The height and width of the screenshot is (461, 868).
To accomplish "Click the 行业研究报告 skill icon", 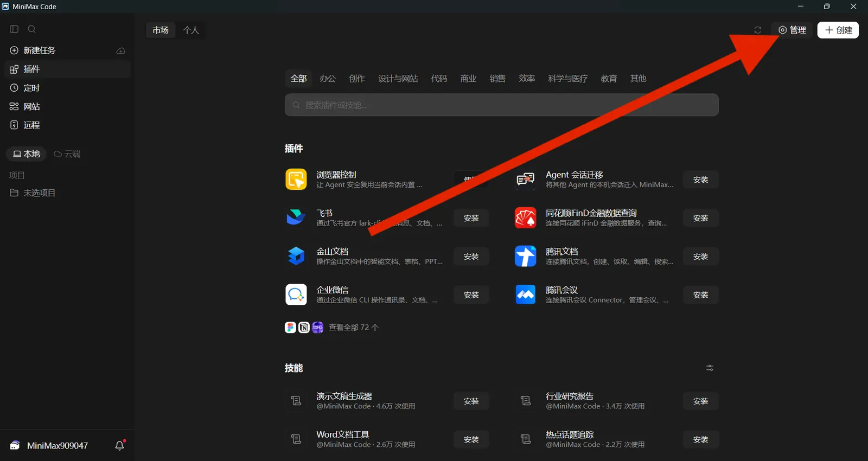I will [x=525, y=401].
